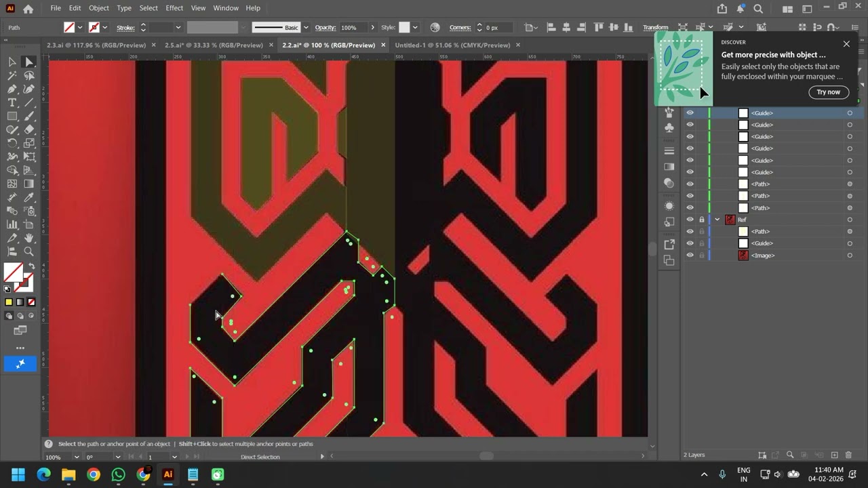This screenshot has height=488, width=868.
Task: Open the Basic brush definition dropdown
Action: point(306,28)
